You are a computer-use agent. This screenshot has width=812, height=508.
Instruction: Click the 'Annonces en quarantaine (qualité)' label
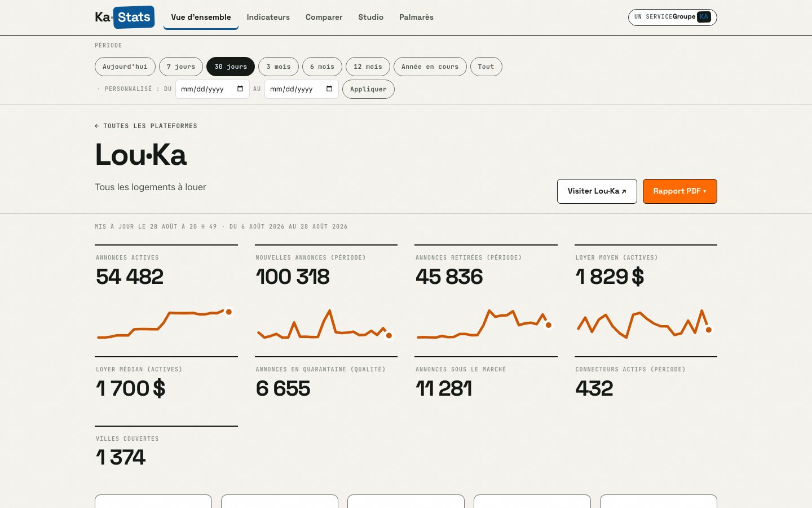(321, 369)
